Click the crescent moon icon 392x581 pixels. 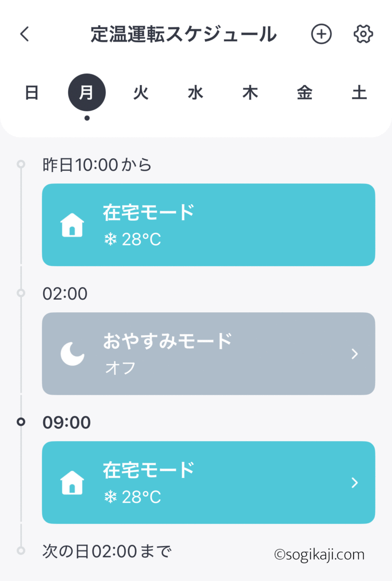tap(72, 354)
